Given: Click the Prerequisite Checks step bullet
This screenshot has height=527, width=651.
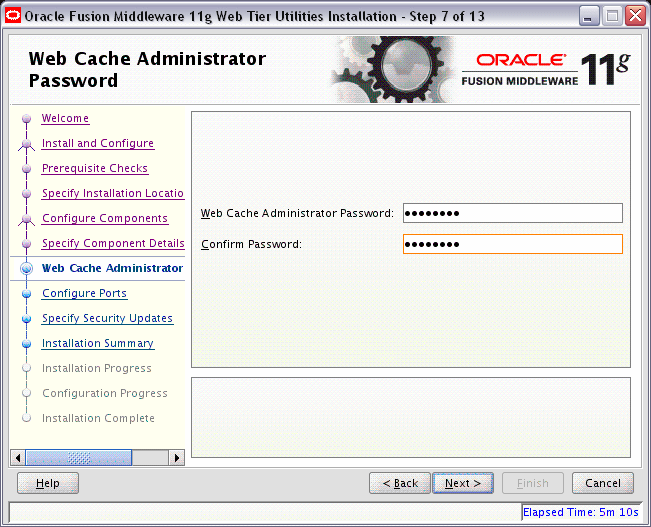Looking at the screenshot, I should click(x=27, y=169).
